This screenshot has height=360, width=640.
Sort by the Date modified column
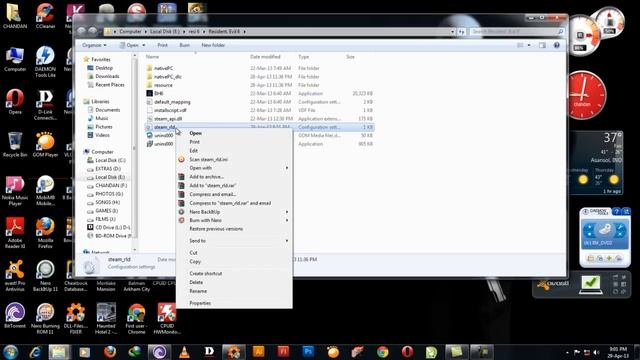(x=265, y=57)
